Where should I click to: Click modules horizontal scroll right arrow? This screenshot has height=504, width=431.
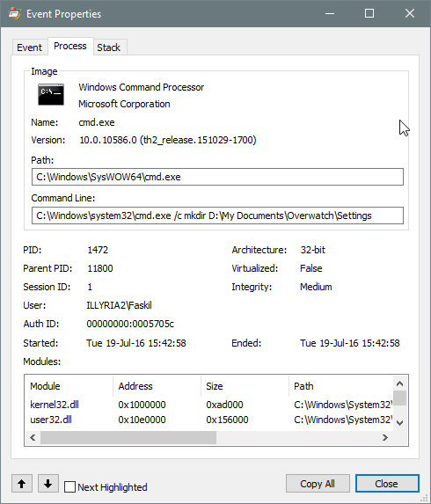pos(384,437)
